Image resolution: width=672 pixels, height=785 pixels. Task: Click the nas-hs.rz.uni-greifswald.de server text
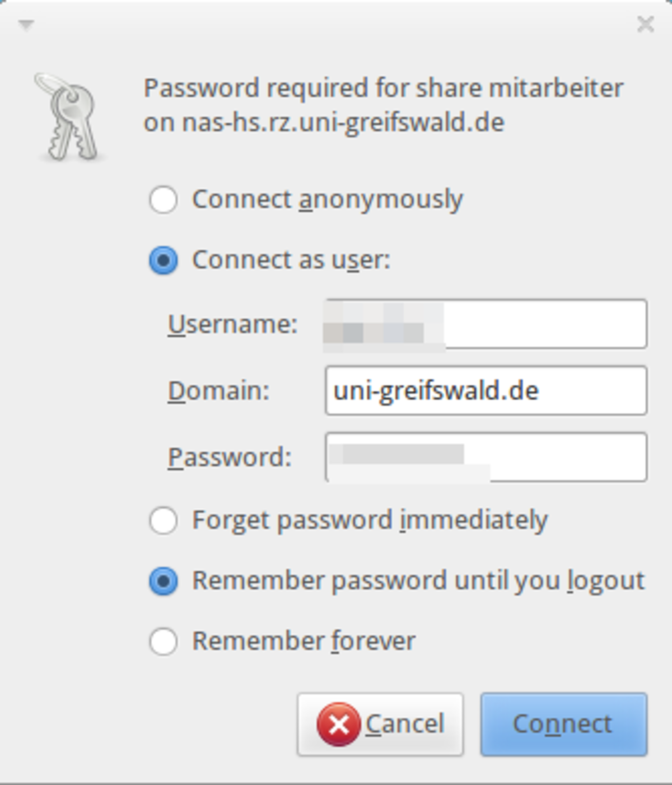343,123
